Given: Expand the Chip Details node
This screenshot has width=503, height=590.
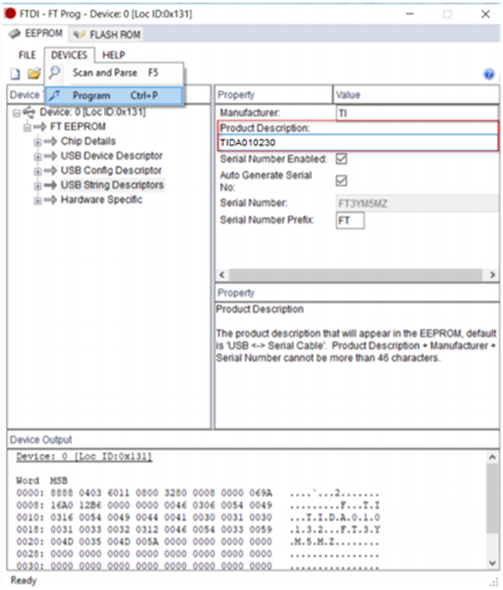Looking at the screenshot, I should point(37,142).
